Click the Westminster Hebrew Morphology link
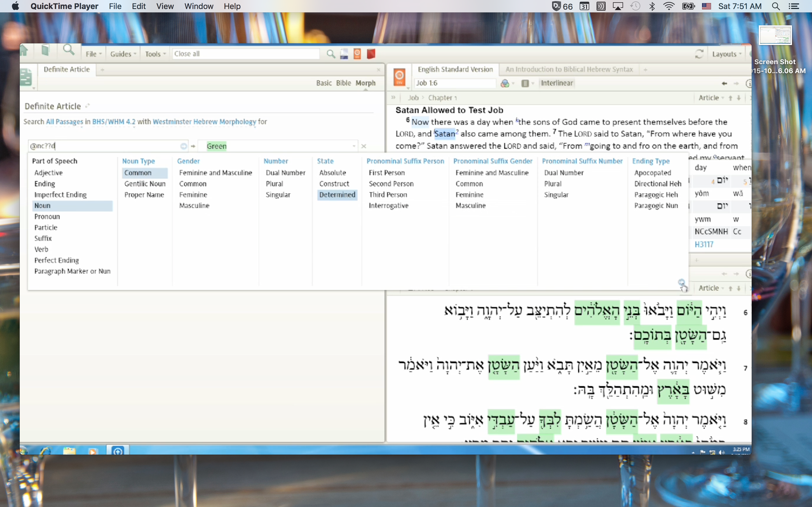This screenshot has height=507, width=812. pos(204,122)
